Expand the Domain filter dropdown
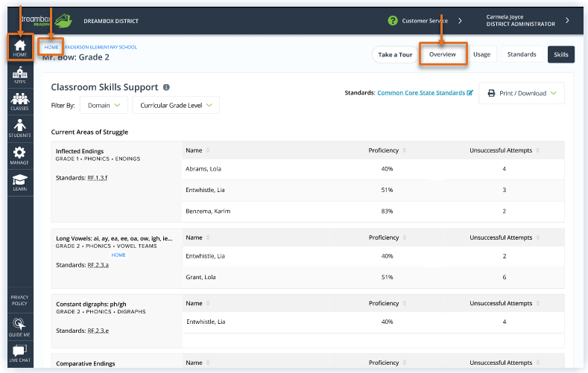Screen dimensions: 588x373 104,105
